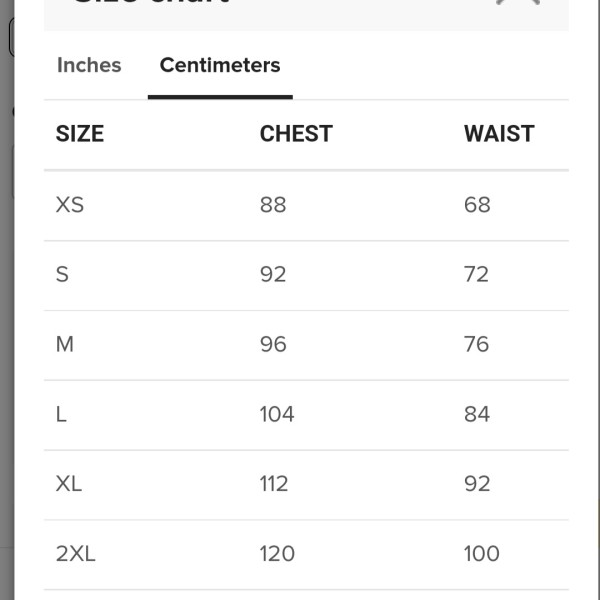Select the Centimeters tab
Image resolution: width=600 pixels, height=600 pixels.
pyautogui.click(x=220, y=65)
